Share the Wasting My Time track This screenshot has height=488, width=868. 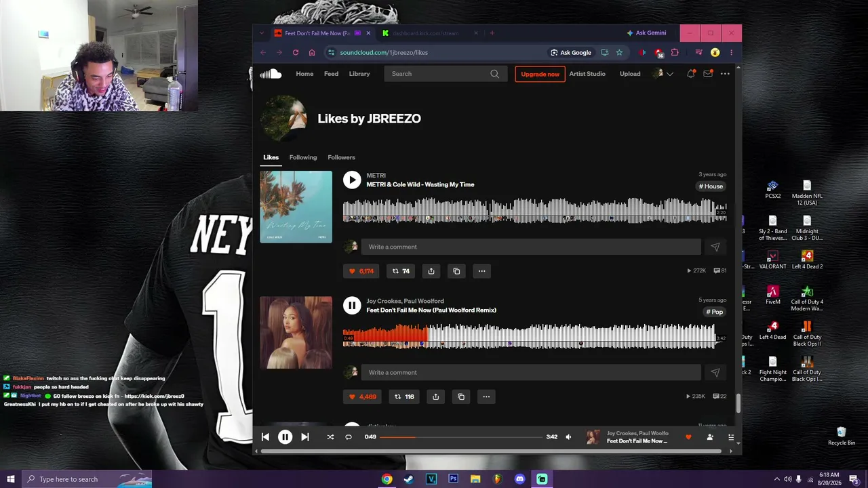pyautogui.click(x=431, y=271)
